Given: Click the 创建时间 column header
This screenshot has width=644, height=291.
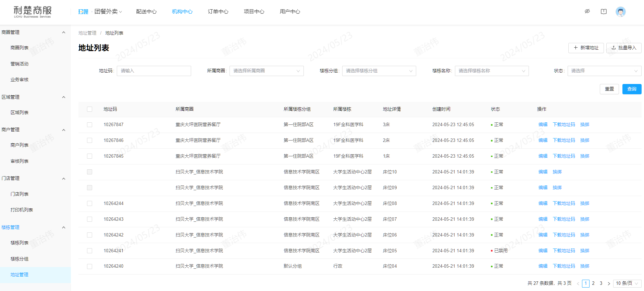Looking at the screenshot, I should click(441, 109).
